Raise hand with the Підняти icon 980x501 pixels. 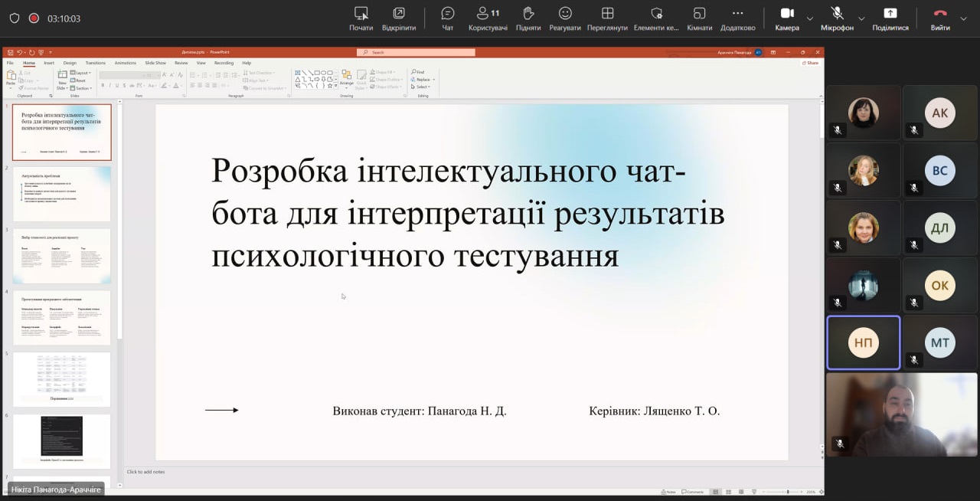(x=528, y=18)
